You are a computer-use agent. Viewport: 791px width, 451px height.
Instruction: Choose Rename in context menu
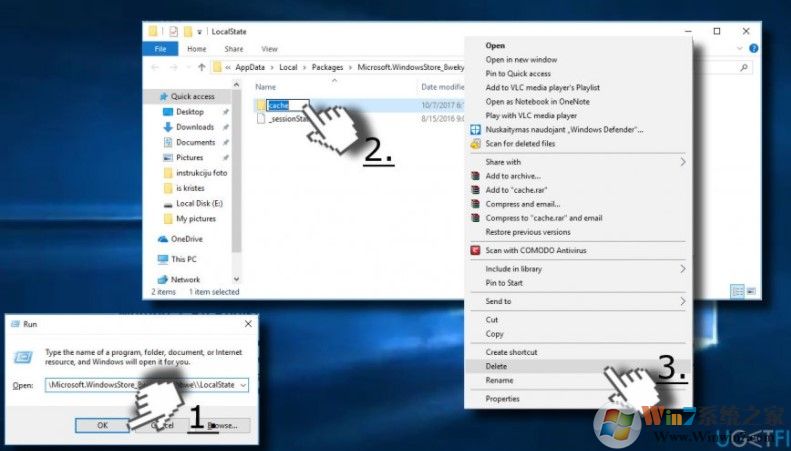click(499, 380)
